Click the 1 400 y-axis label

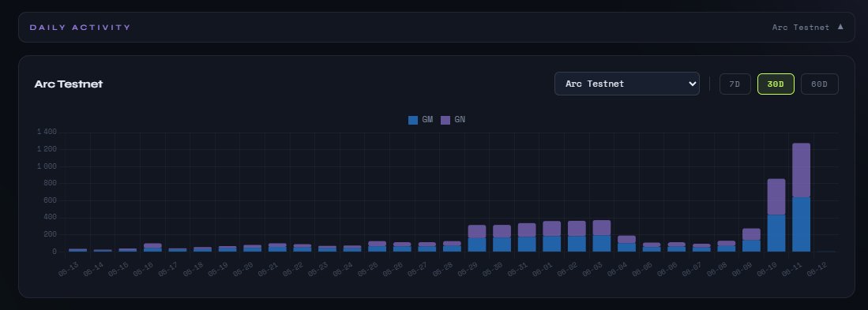point(47,132)
